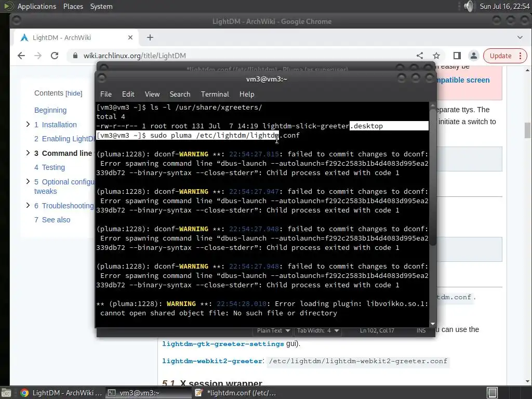This screenshot has width=532, height=399.
Task: Click the Chrome forward arrow
Action: [38, 56]
